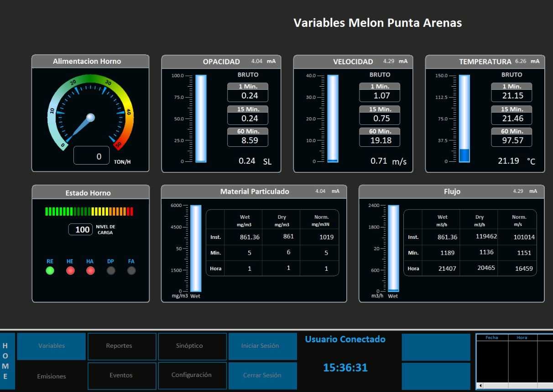Click the Flujo Min. Wet value 1189
Image resolution: width=553 pixels, height=392 pixels.
coord(448,253)
